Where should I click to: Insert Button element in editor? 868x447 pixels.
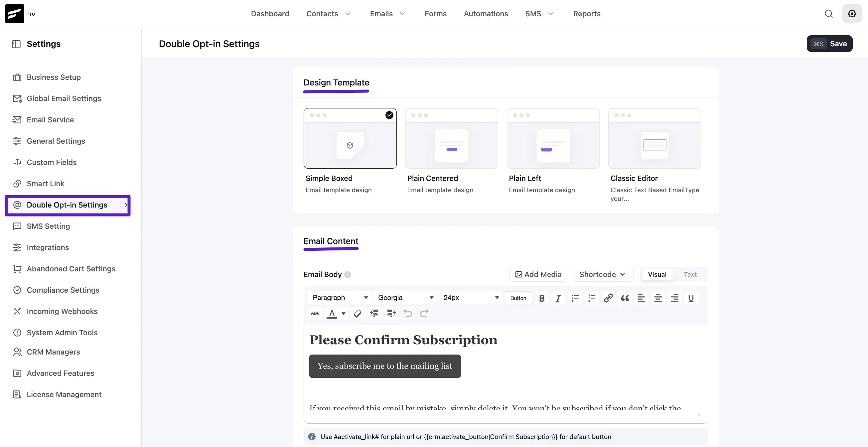click(518, 298)
